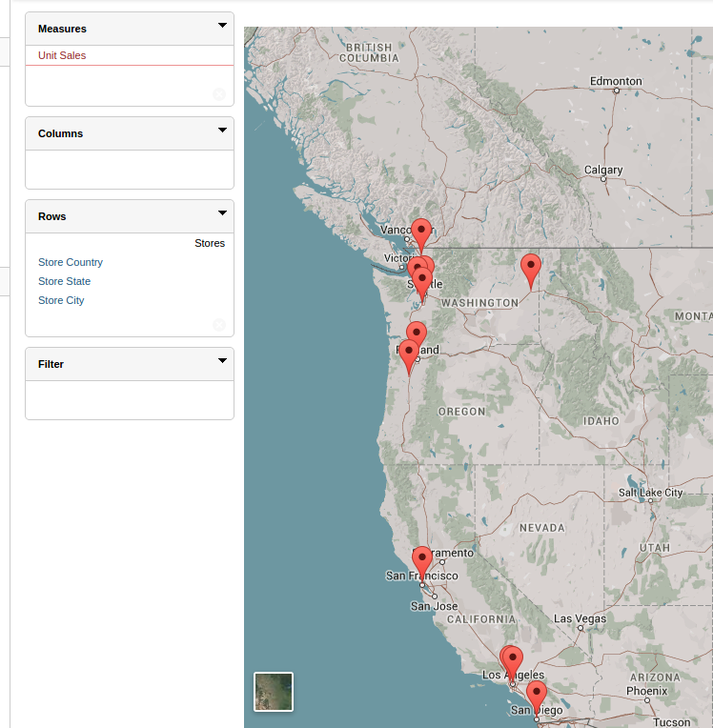Click the BRITISH COLUMBIA map label
713x728 pixels.
[369, 53]
